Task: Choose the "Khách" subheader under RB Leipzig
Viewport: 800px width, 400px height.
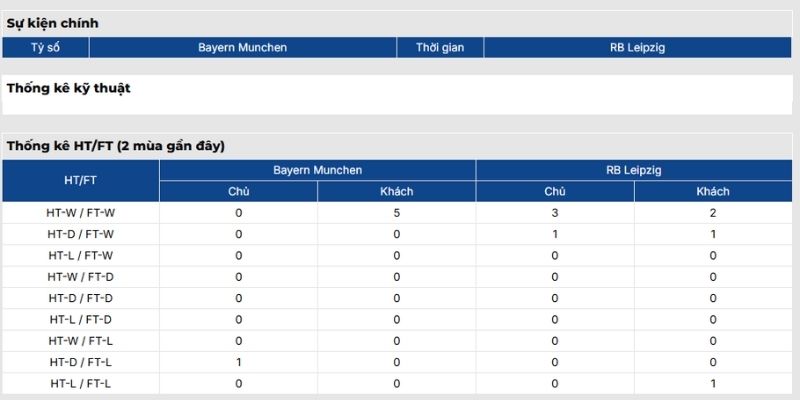Action: 713,191
